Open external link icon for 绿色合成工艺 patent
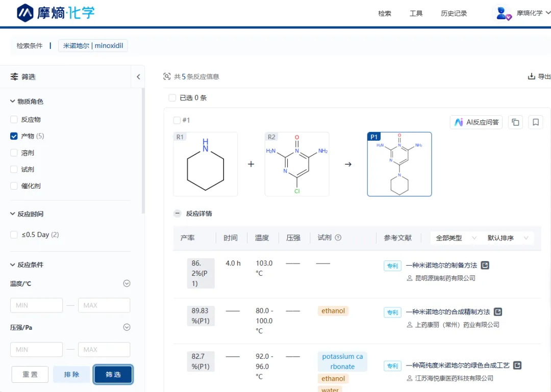 pos(517,365)
